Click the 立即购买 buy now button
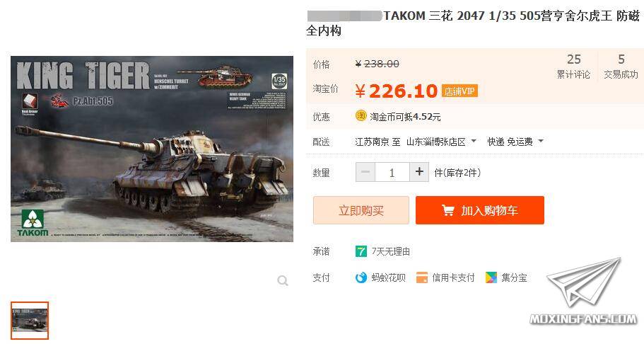 361,210
